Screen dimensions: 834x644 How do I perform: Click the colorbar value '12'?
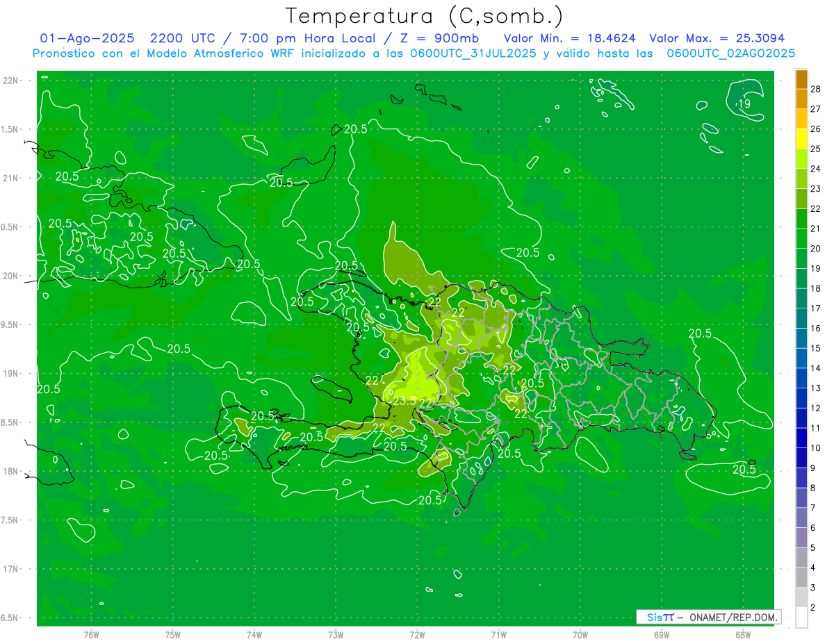pyautogui.click(x=815, y=408)
